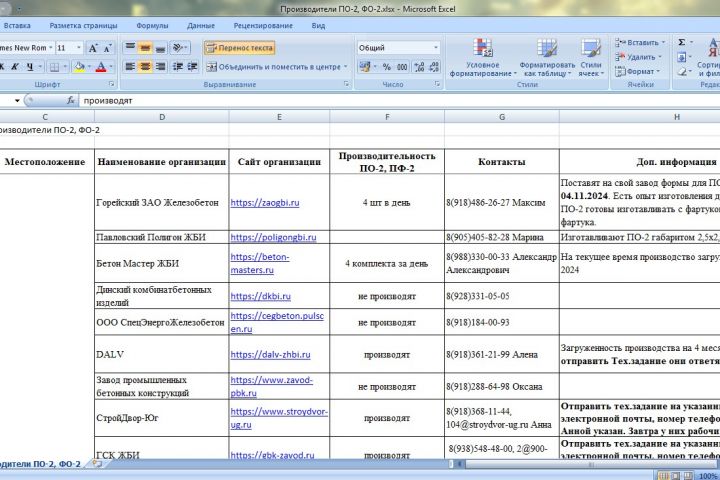Align text to top of cell
The width and height of the screenshot is (720, 480).
(130, 47)
